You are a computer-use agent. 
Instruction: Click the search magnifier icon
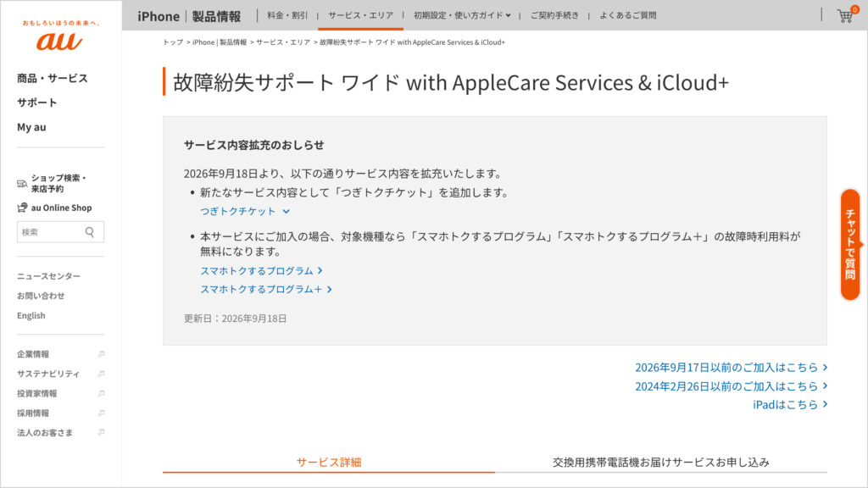(90, 232)
